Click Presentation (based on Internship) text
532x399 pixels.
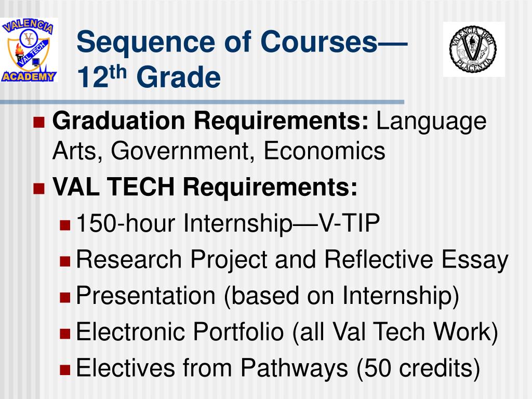click(x=268, y=296)
